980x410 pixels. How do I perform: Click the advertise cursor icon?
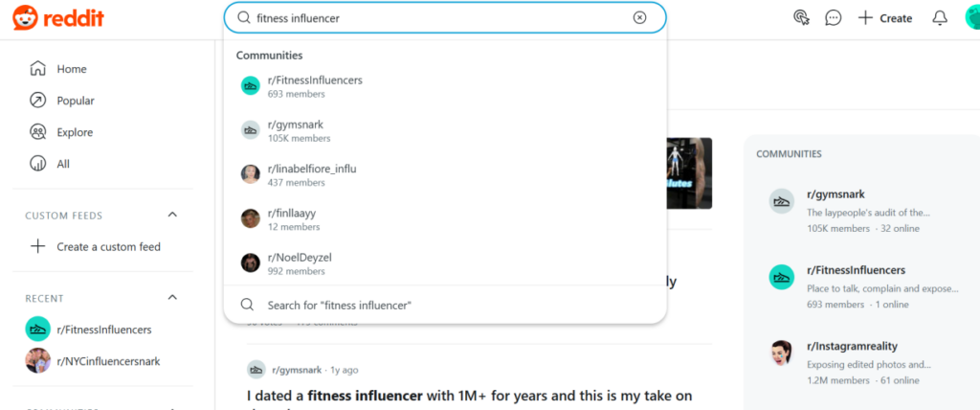[x=801, y=18]
